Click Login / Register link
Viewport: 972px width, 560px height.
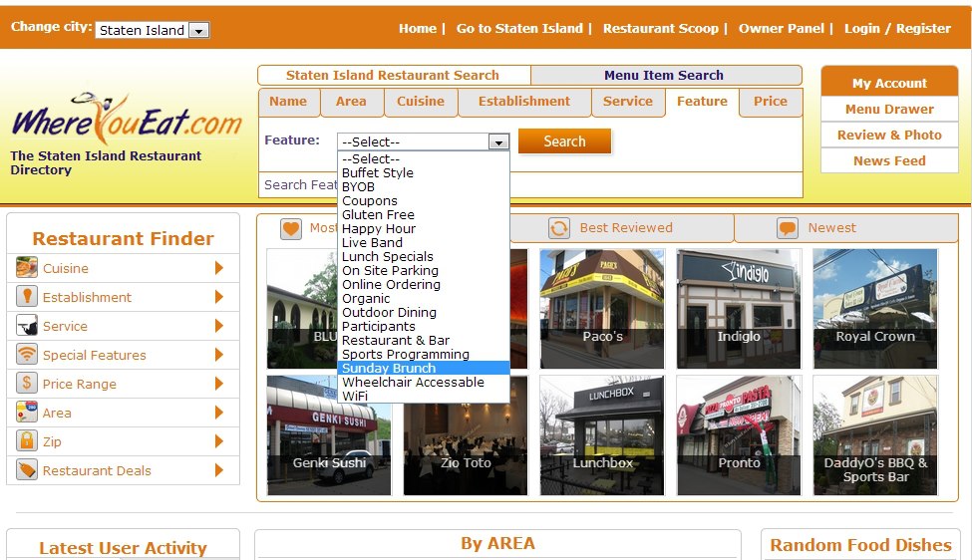[897, 28]
